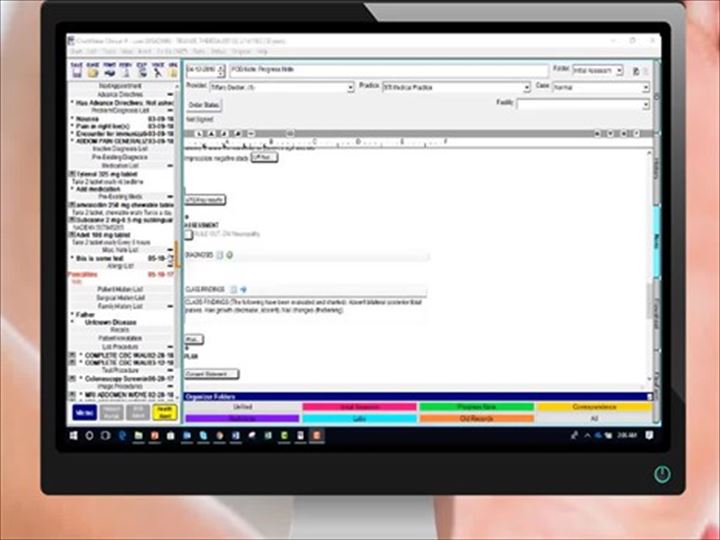The height and width of the screenshot is (540, 720).
Task: Select the Old Records folder tab
Action: (x=475, y=419)
